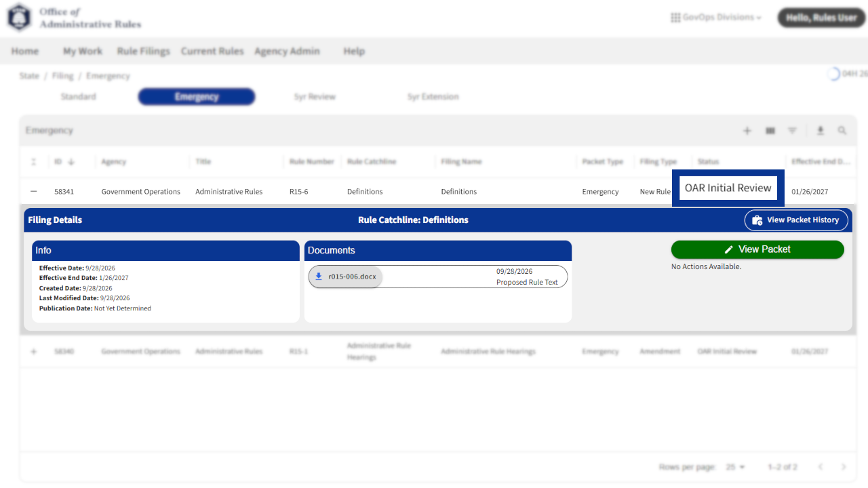Screen dimensions: 868x488
Task: Download r015-006.docx using its arrow icon
Action: pos(319,277)
